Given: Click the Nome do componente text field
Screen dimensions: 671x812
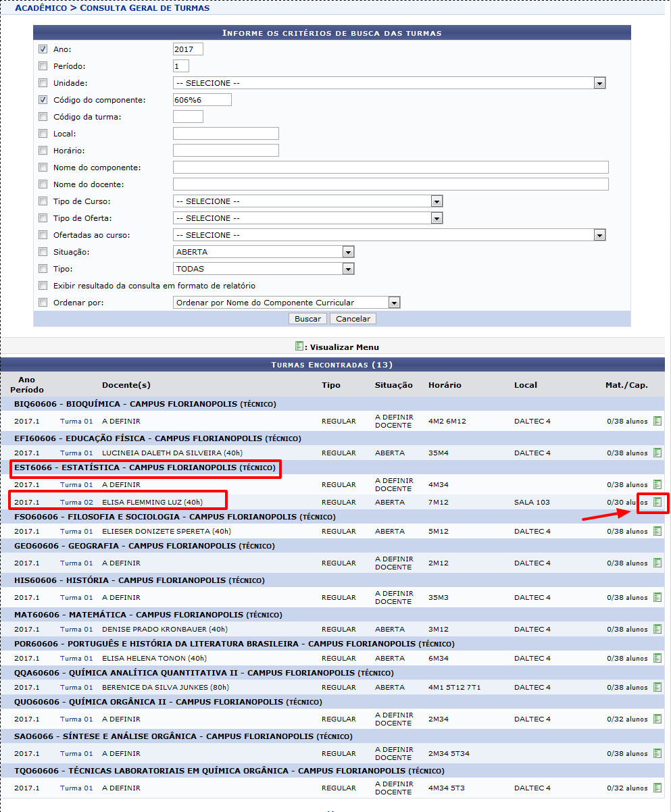Looking at the screenshot, I should [x=391, y=168].
